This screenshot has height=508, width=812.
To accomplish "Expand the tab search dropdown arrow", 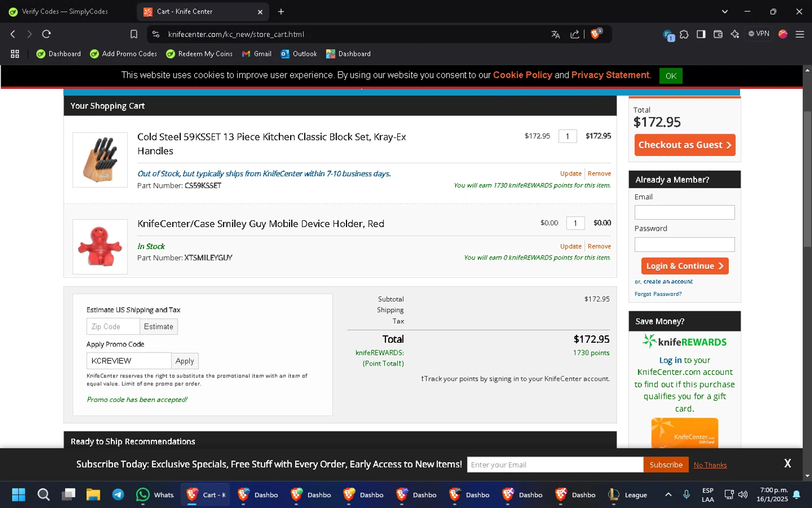I will tap(724, 11).
